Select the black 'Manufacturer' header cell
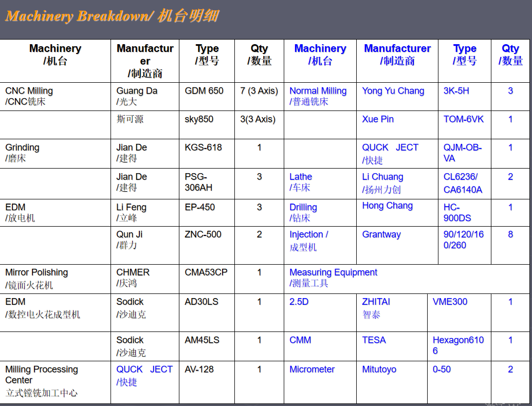 (x=145, y=61)
